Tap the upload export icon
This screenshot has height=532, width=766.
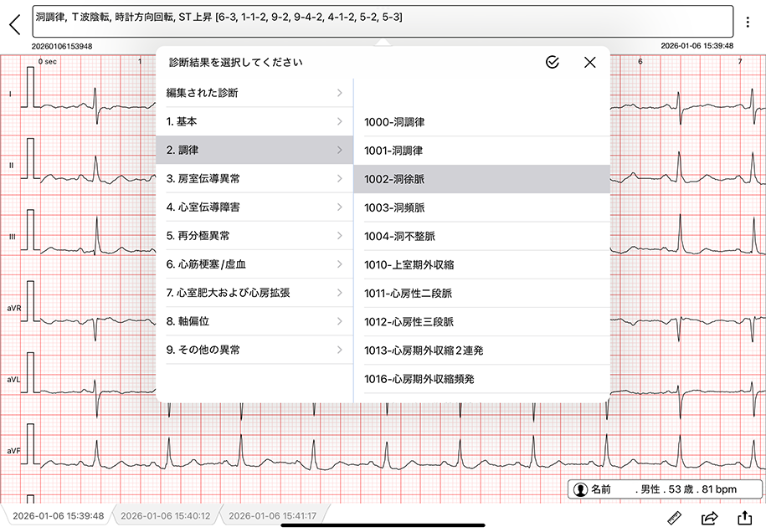tap(745, 519)
